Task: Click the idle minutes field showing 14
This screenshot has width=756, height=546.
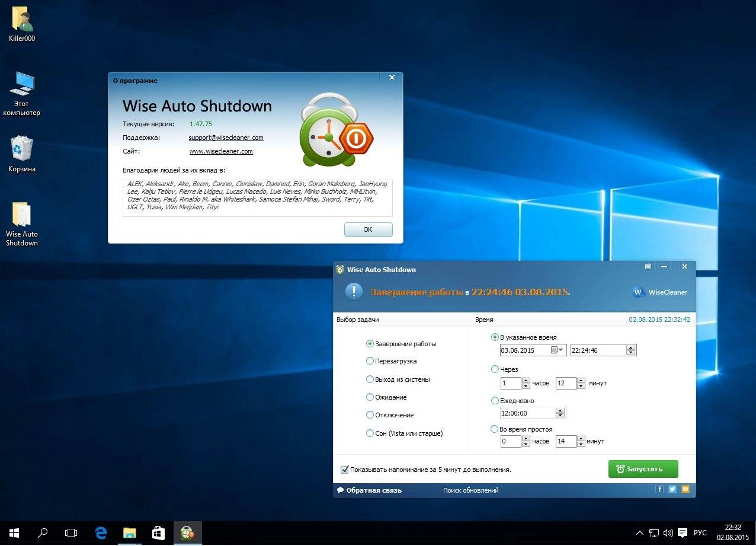Action: coord(566,442)
